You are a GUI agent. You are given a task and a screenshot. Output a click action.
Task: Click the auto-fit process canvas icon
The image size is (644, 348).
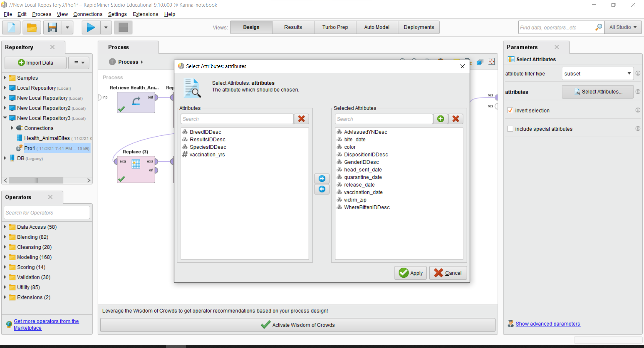pos(492,62)
